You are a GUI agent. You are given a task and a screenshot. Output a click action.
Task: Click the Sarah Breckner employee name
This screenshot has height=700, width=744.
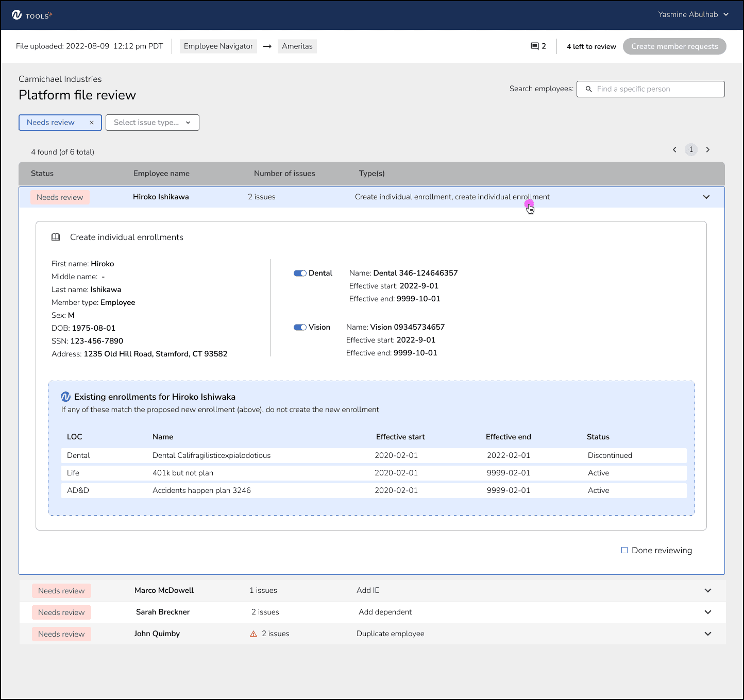(x=163, y=612)
